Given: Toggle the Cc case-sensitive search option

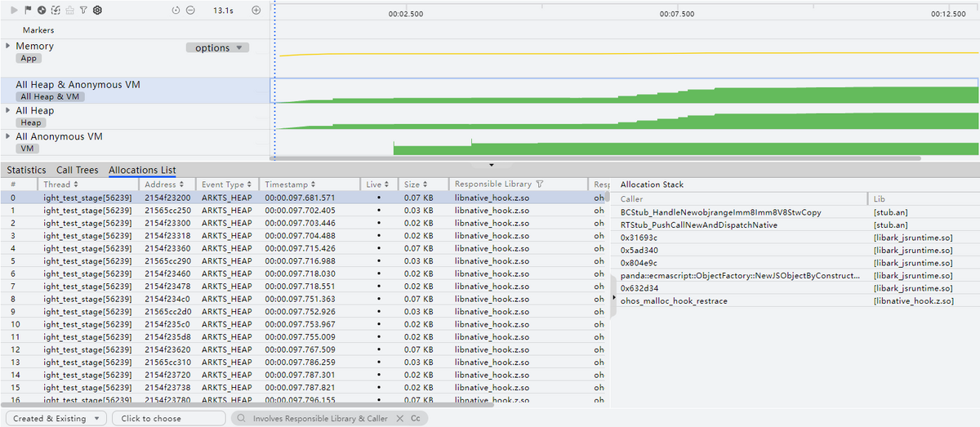Looking at the screenshot, I should pos(415,418).
